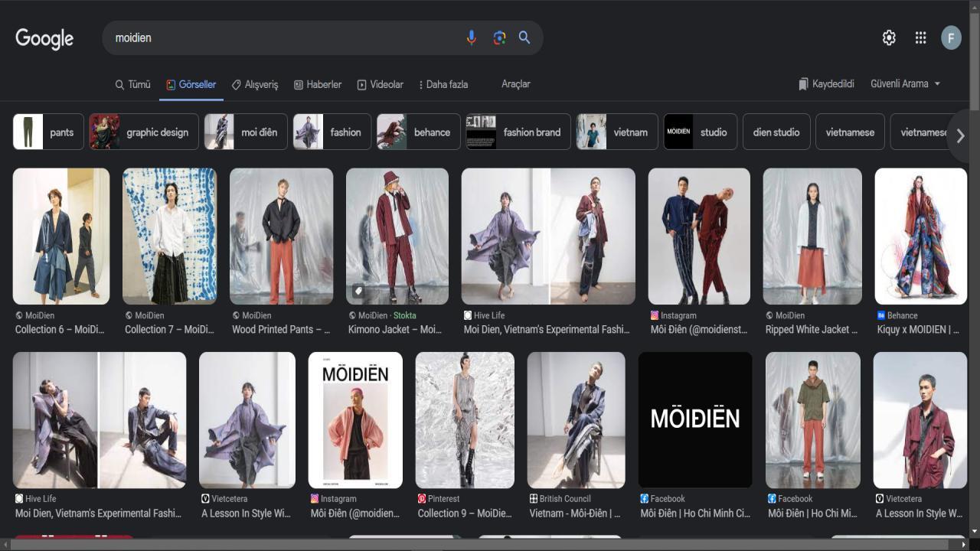The height and width of the screenshot is (551, 980).
Task: Open Kaydedildi saved items
Action: tap(826, 84)
